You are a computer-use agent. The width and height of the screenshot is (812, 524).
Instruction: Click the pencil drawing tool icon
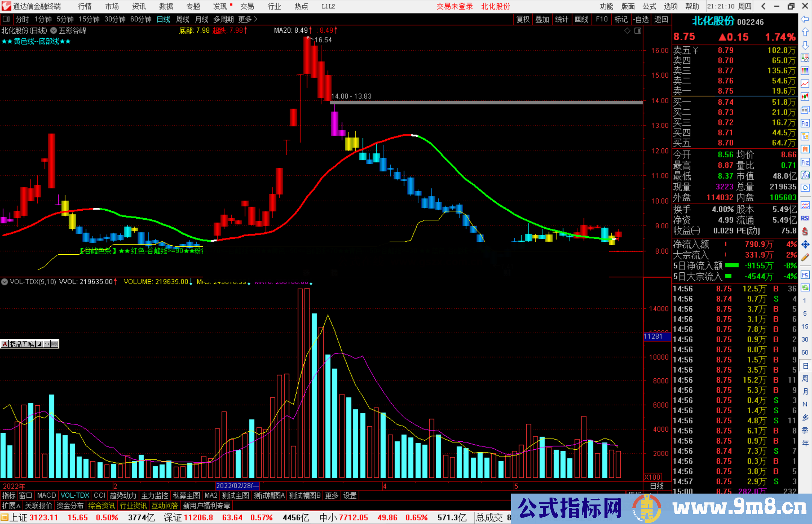pyautogui.click(x=805, y=257)
